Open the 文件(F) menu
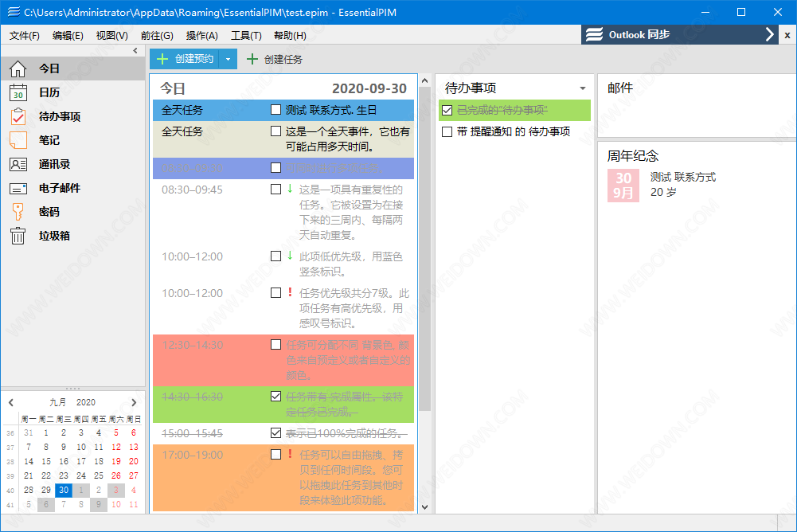Viewport: 797px width, 532px height. pos(24,35)
